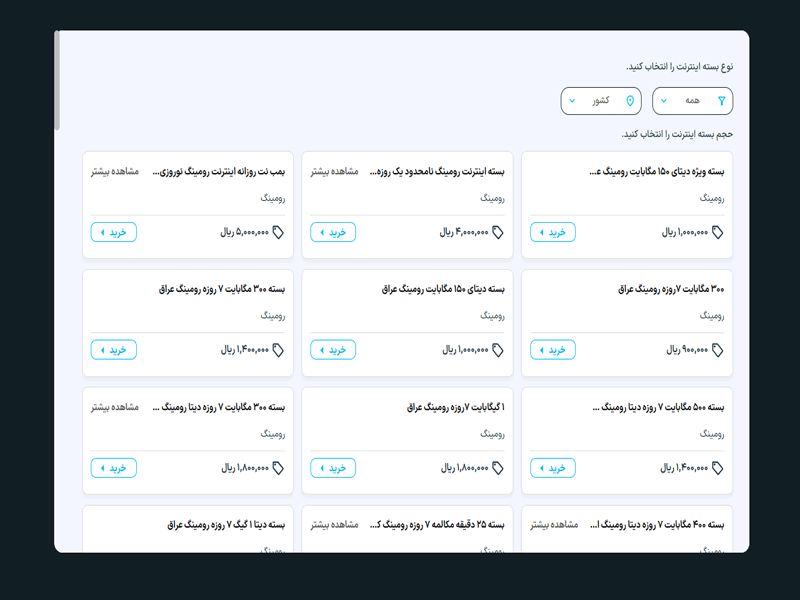Click the location pin icon beside کشور
The width and height of the screenshot is (800, 600).
click(630, 101)
